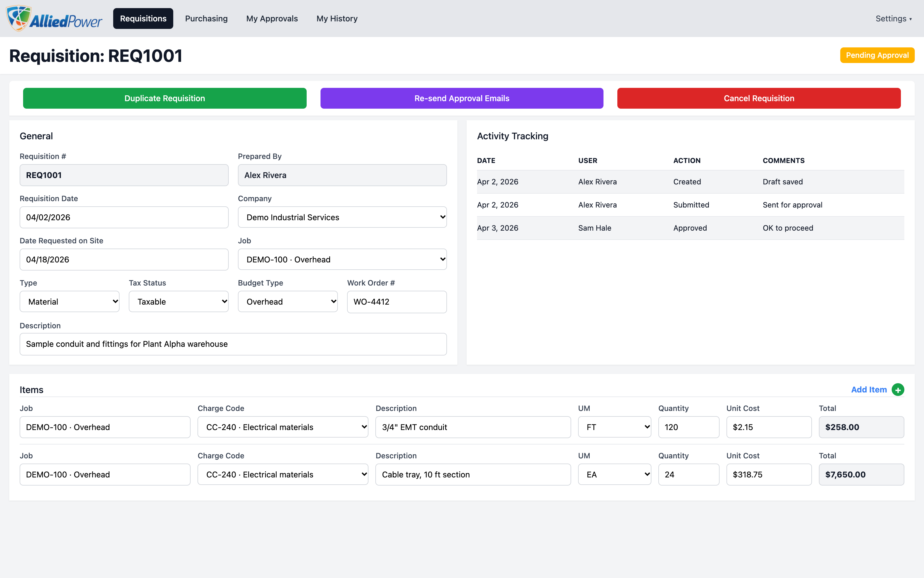924x578 pixels.
Task: Click the "Created" action cell
Action: [x=687, y=181]
